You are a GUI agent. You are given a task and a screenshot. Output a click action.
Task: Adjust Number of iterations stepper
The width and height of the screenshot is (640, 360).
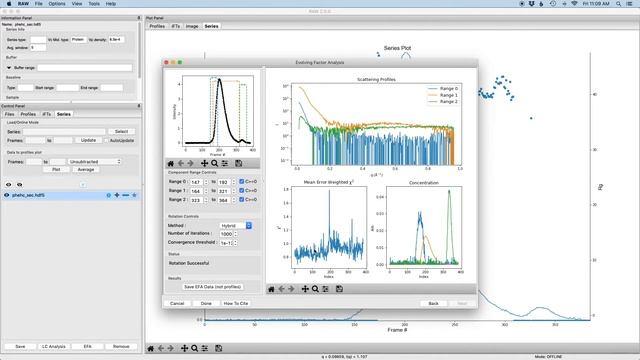click(236, 234)
